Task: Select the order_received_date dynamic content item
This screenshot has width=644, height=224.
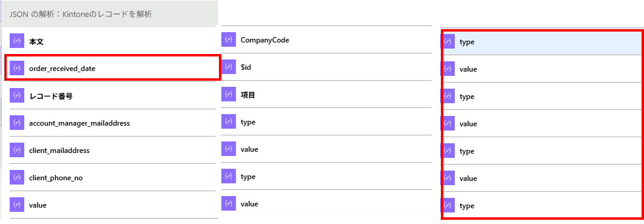Action: [x=113, y=68]
